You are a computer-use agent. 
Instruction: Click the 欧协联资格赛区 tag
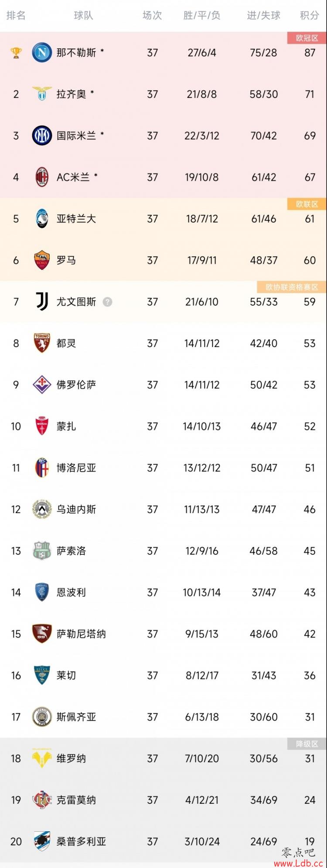click(292, 287)
